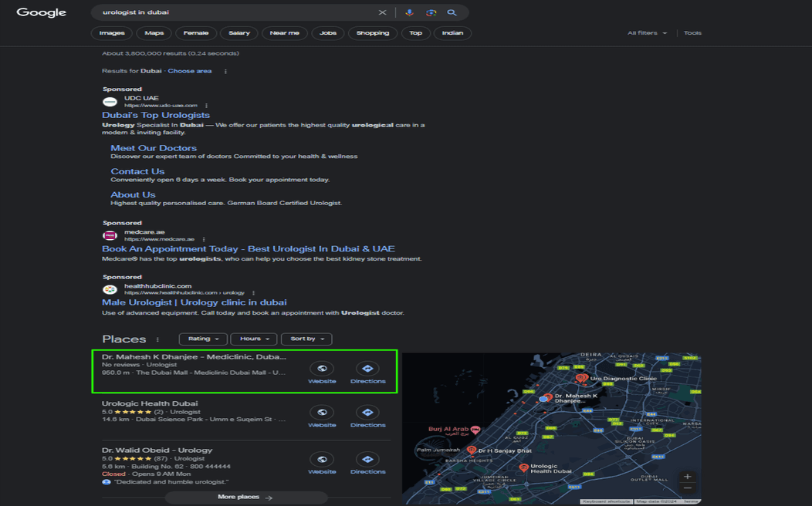Click the Choose area link

[190, 71]
